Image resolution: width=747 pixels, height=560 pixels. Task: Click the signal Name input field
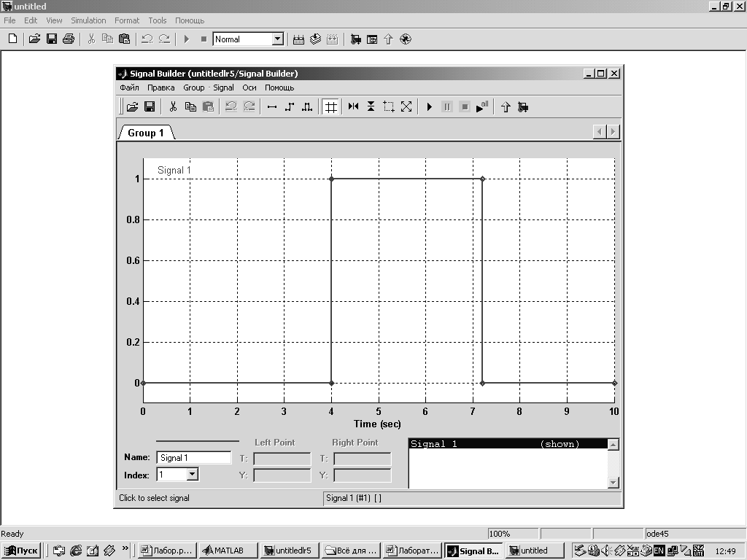(193, 458)
